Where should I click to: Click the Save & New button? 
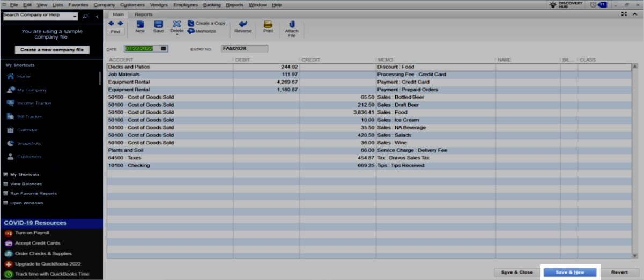pos(569,272)
